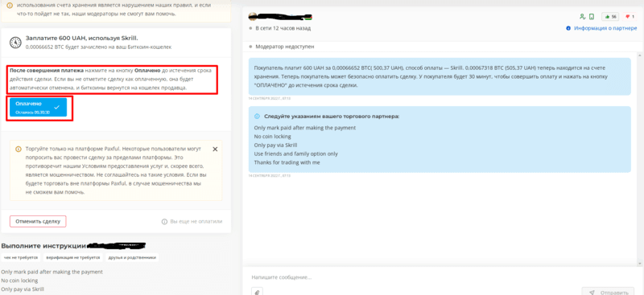644x295 pixels.
Task: Click the thumbs-up feedback count 56
Action: (611, 16)
